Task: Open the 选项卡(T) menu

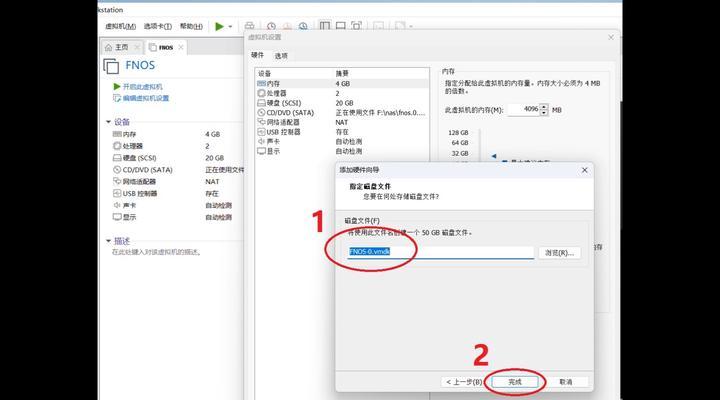Action: (158, 27)
